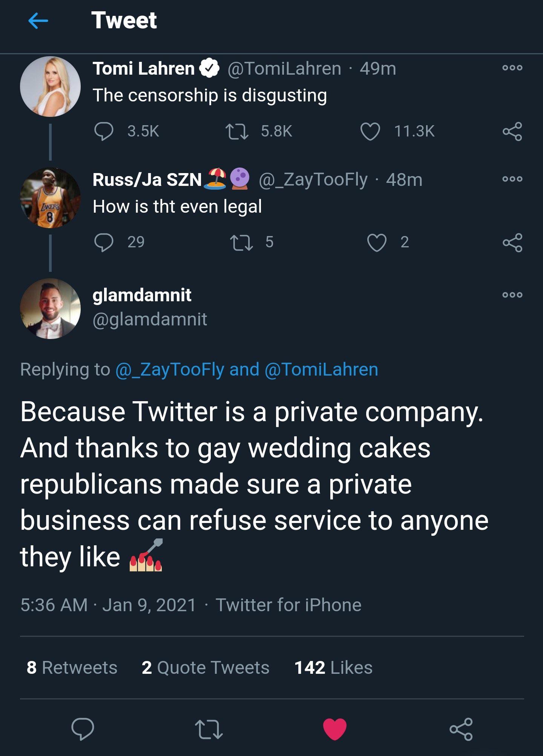Open more options on _ZayTooFly's tweet
543x756 pixels.
pos(512,179)
